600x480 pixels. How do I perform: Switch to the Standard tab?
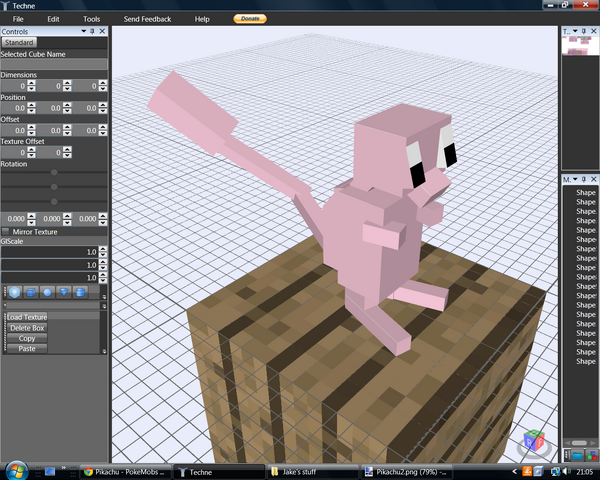click(19, 42)
